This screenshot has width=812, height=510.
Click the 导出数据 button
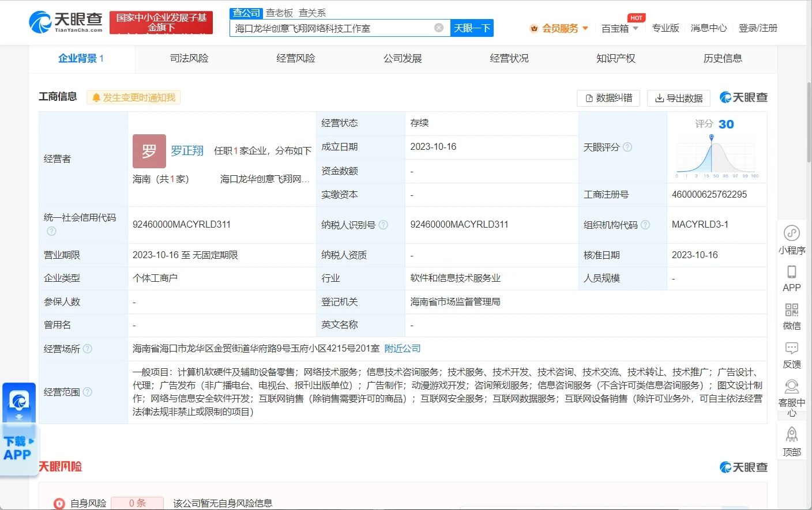coord(679,98)
